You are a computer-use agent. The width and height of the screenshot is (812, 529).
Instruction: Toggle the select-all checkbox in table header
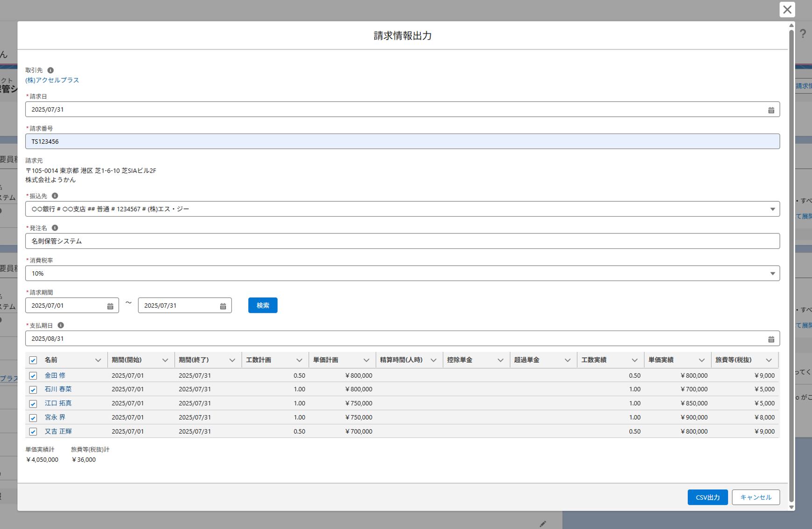(x=33, y=360)
